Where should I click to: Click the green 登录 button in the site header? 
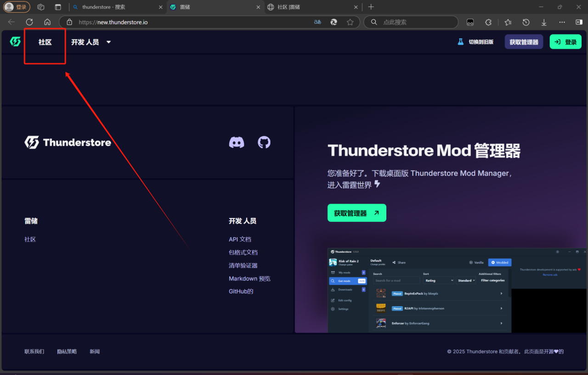click(x=565, y=42)
